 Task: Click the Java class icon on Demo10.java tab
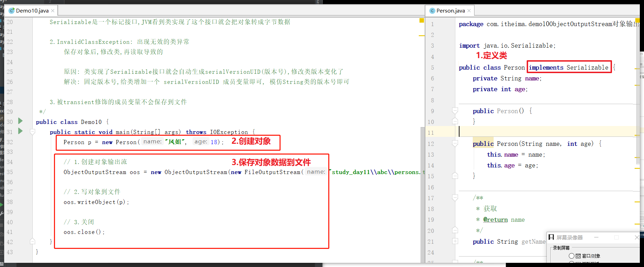11,11
